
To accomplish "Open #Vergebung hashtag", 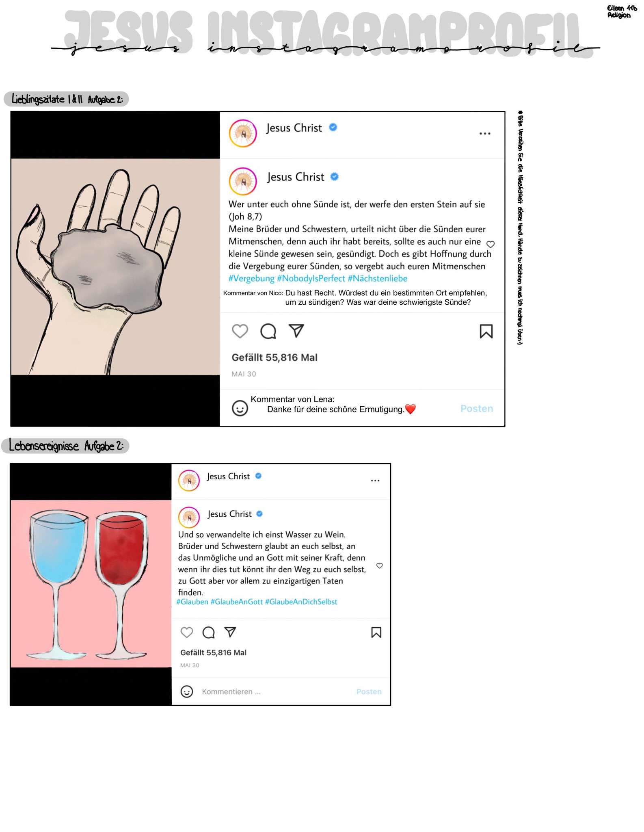I will pyautogui.click(x=251, y=278).
